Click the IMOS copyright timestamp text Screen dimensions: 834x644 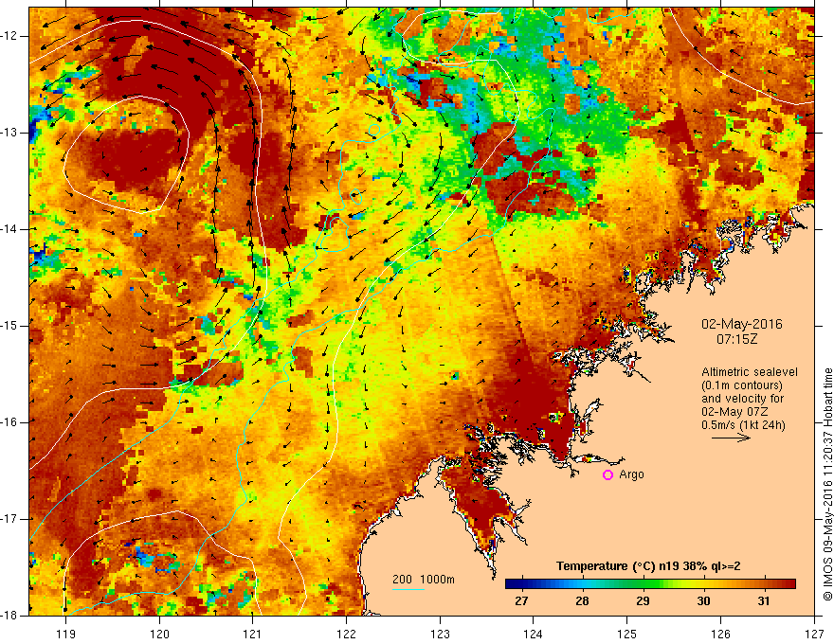click(827, 484)
